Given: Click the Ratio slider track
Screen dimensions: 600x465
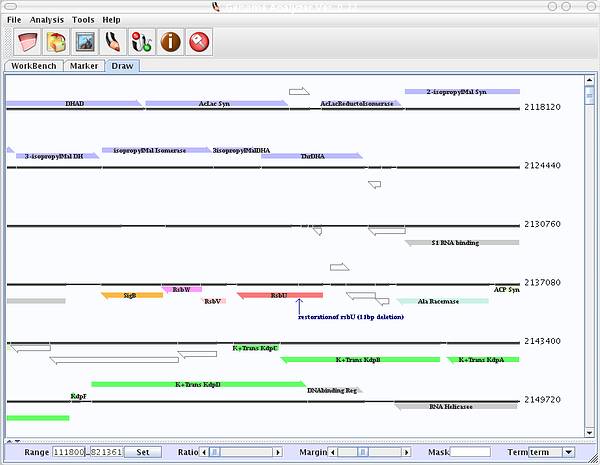Looking at the screenshot, I should tap(245, 452).
